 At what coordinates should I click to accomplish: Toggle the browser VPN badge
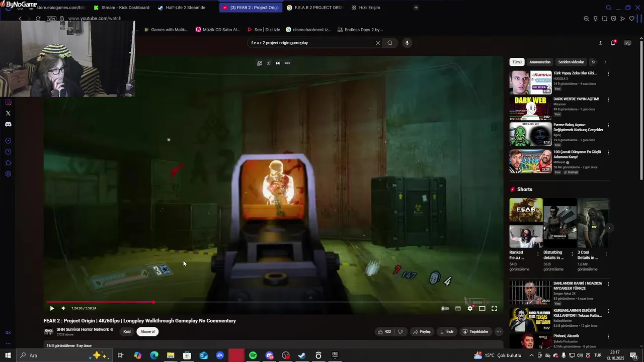51,19
